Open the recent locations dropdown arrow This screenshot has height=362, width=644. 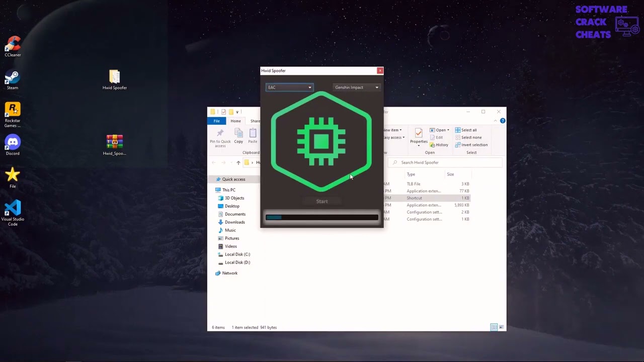(231, 162)
